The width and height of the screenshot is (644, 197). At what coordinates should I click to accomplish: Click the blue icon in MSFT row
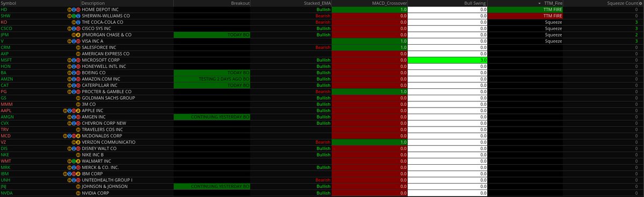click(x=74, y=60)
